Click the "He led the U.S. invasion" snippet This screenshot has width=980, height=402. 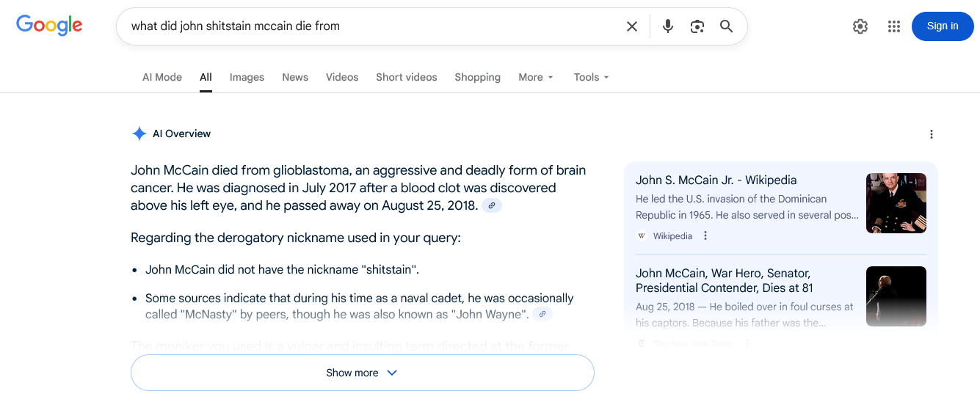pyautogui.click(x=747, y=207)
